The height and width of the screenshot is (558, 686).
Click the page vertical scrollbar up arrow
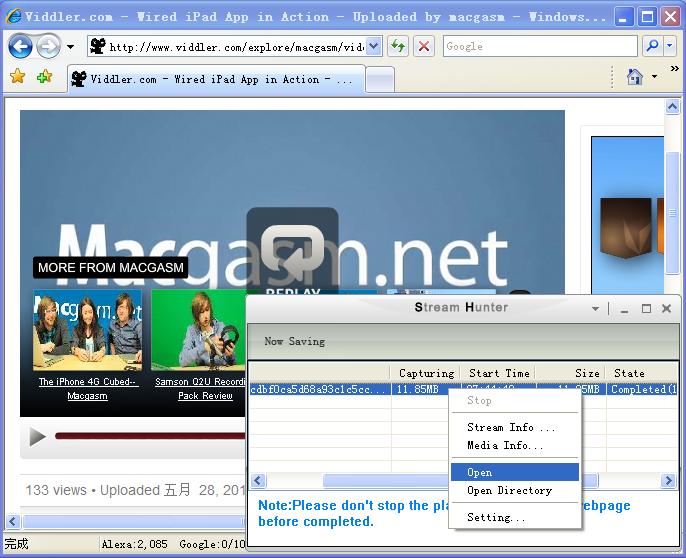(672, 106)
